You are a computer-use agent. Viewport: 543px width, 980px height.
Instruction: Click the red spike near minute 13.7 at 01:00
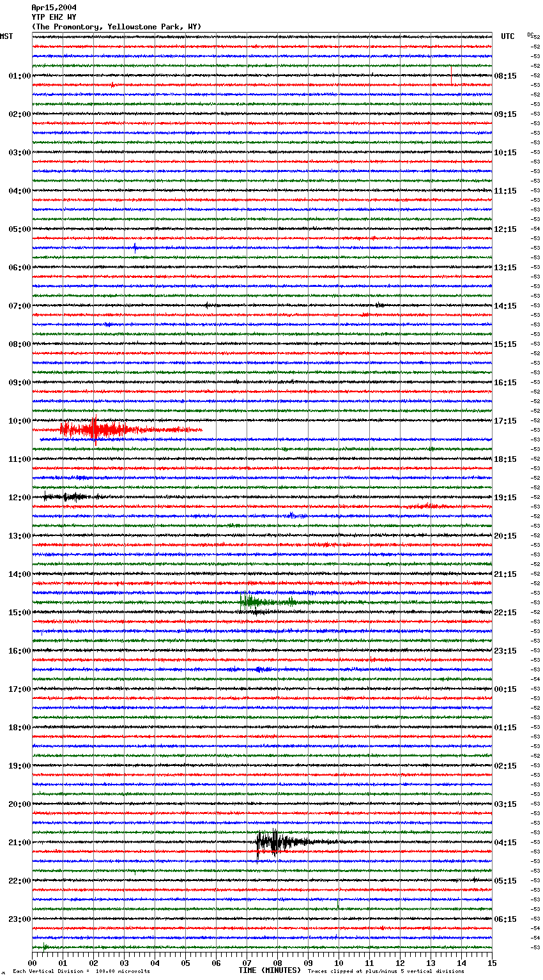coord(452,75)
